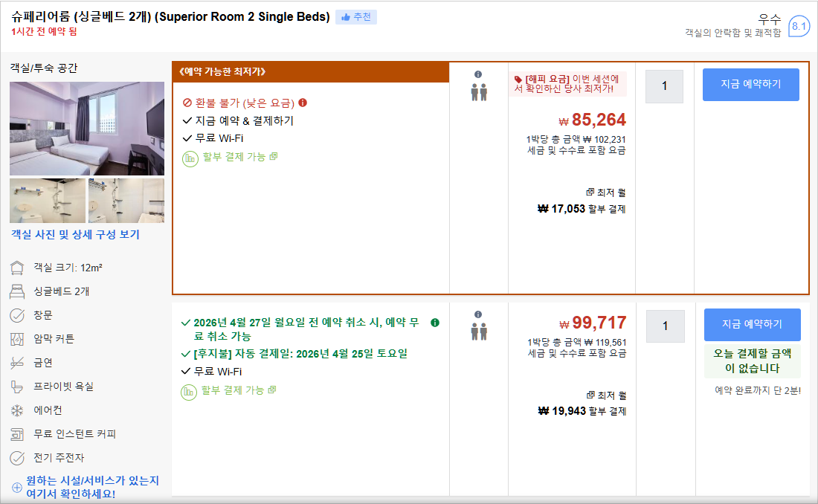Click the check icon beside 전기 주전자
Screen dimensions: 818x504
pyautogui.click(x=17, y=458)
